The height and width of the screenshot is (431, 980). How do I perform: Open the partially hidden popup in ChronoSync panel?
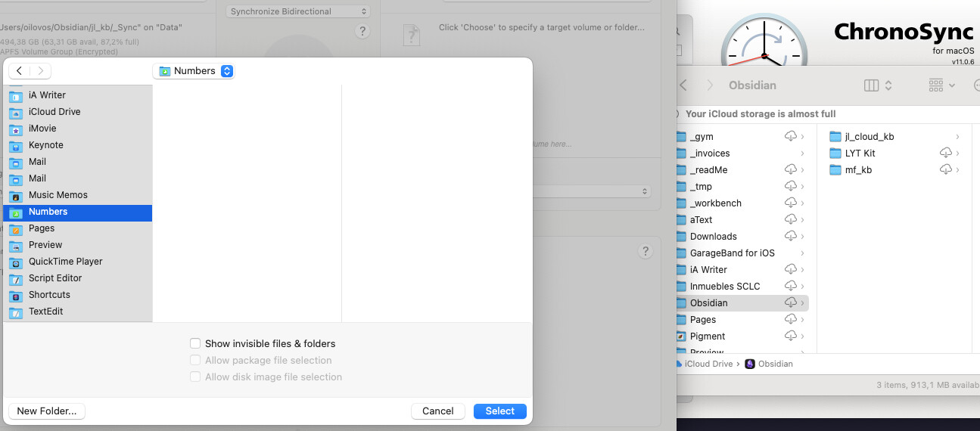[592, 192]
